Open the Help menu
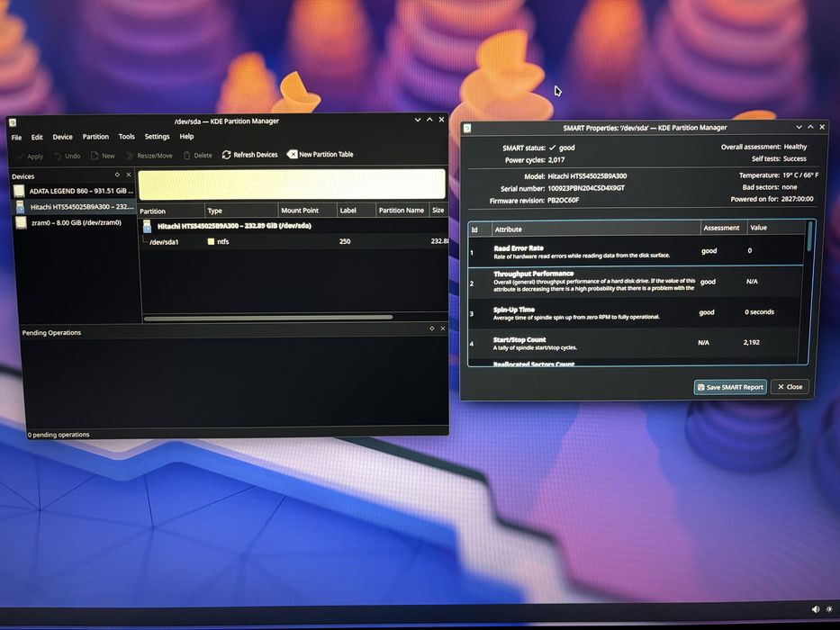 pyautogui.click(x=186, y=137)
